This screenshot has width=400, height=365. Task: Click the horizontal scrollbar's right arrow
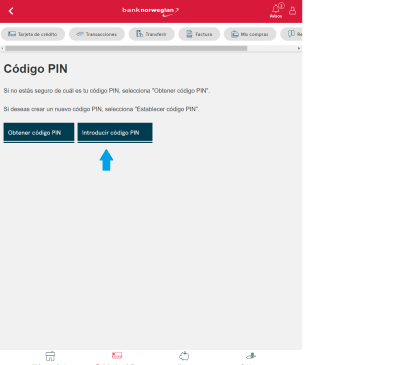pos(299,48)
